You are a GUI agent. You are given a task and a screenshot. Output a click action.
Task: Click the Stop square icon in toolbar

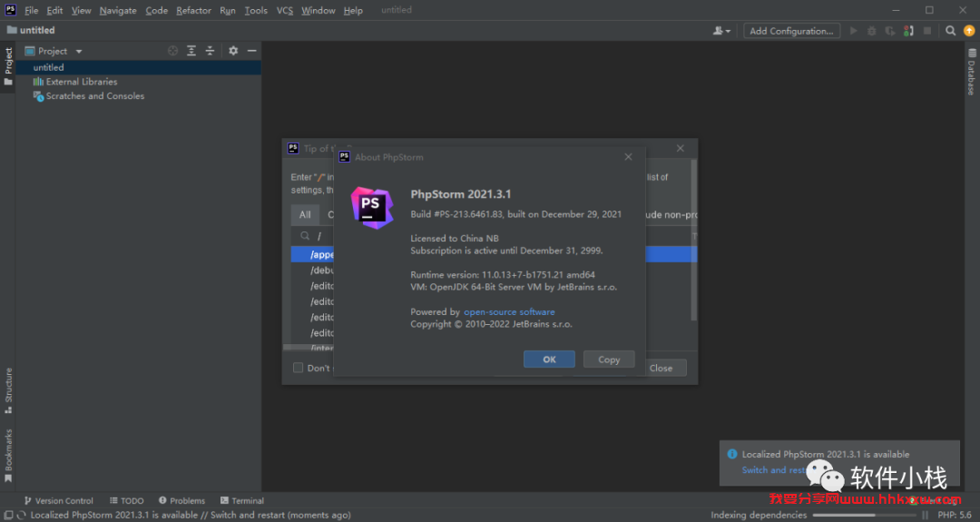tap(927, 31)
